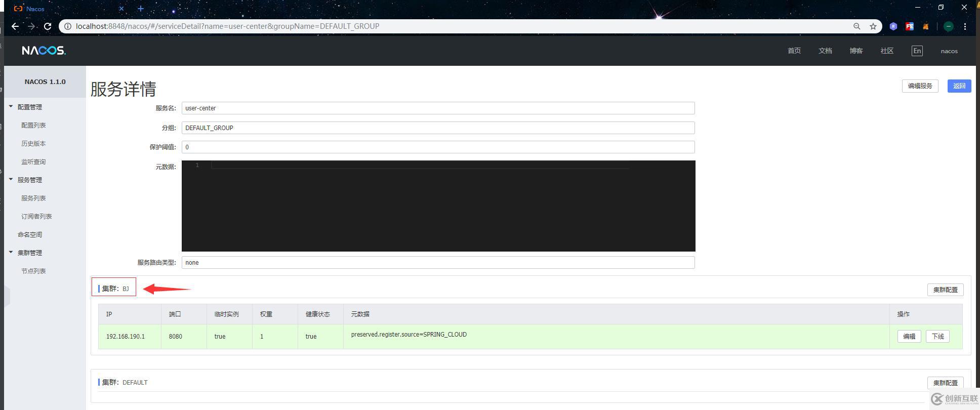The image size is (980, 410).
Task: Open 集群配置 for the DEFAULT cluster
Action: [x=945, y=383]
